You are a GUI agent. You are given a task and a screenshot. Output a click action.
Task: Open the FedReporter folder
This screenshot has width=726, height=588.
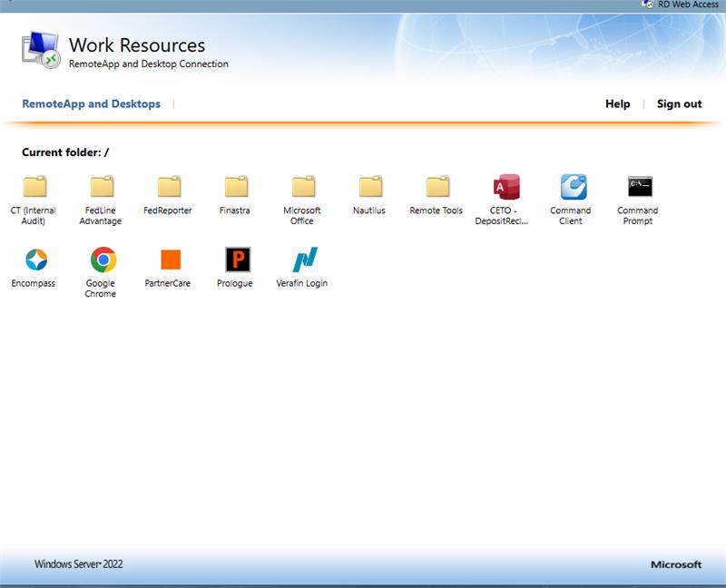pos(169,186)
